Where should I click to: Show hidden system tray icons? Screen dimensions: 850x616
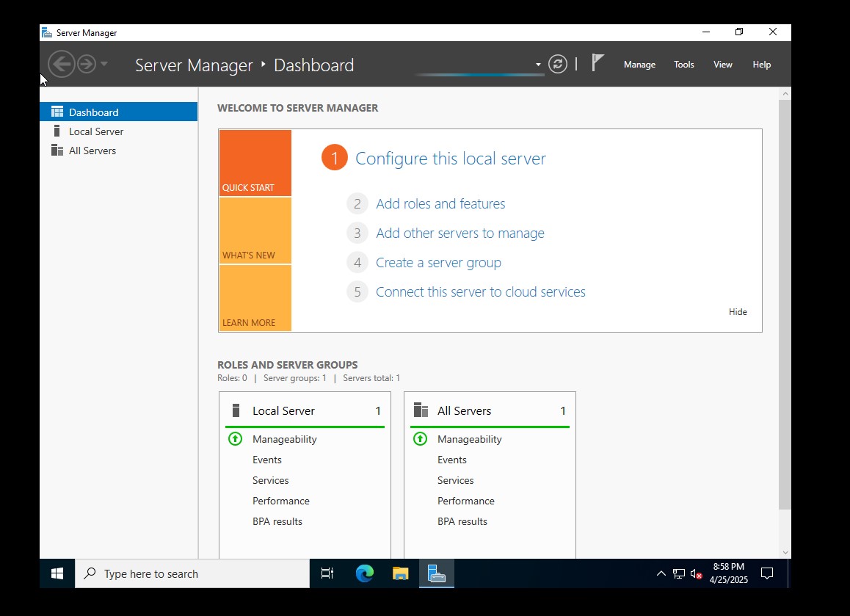pos(661,574)
